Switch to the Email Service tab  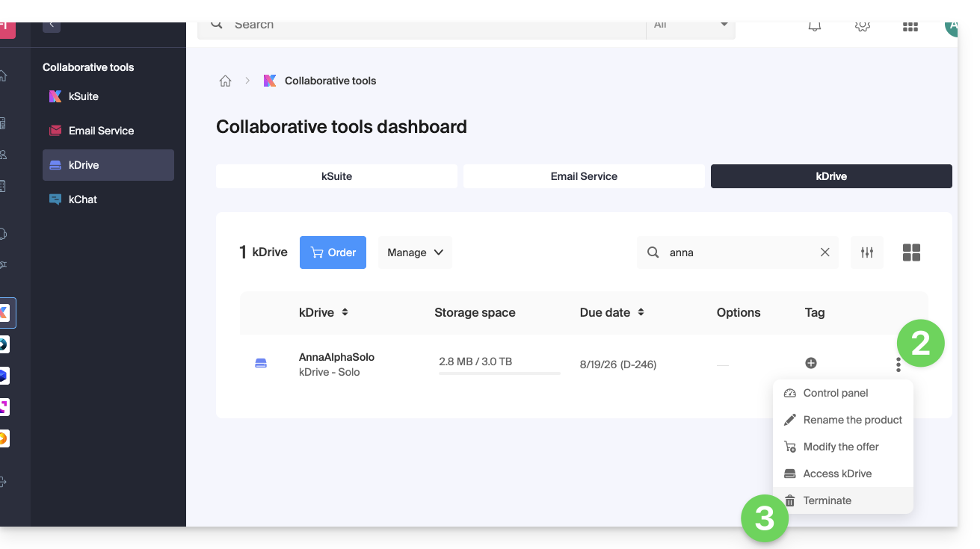pyautogui.click(x=584, y=176)
